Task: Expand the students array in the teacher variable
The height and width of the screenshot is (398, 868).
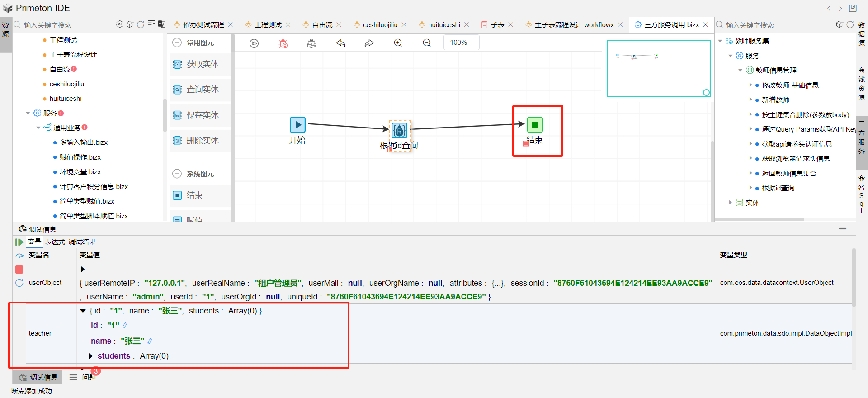Action: [91, 356]
